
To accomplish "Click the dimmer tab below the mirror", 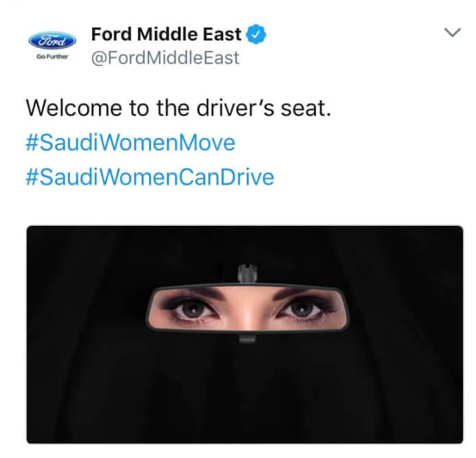I will click(247, 338).
